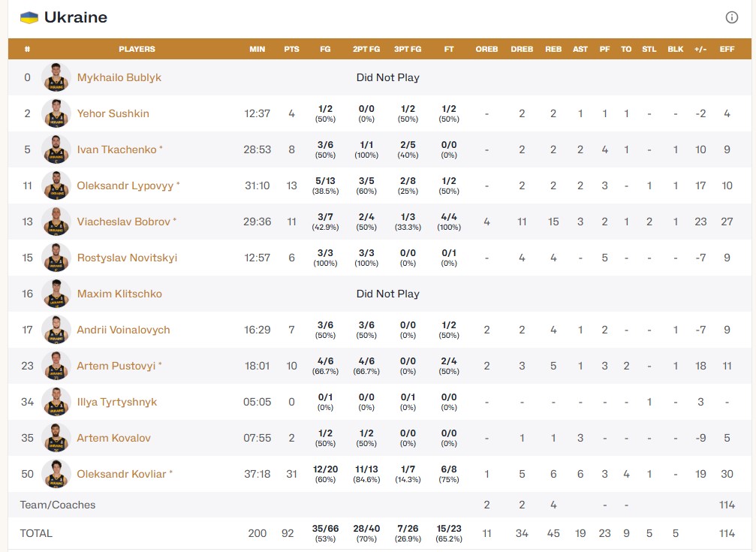Open Yehor Sushkin player profile
Image resolution: width=756 pixels, height=552 pixels.
click(x=113, y=113)
